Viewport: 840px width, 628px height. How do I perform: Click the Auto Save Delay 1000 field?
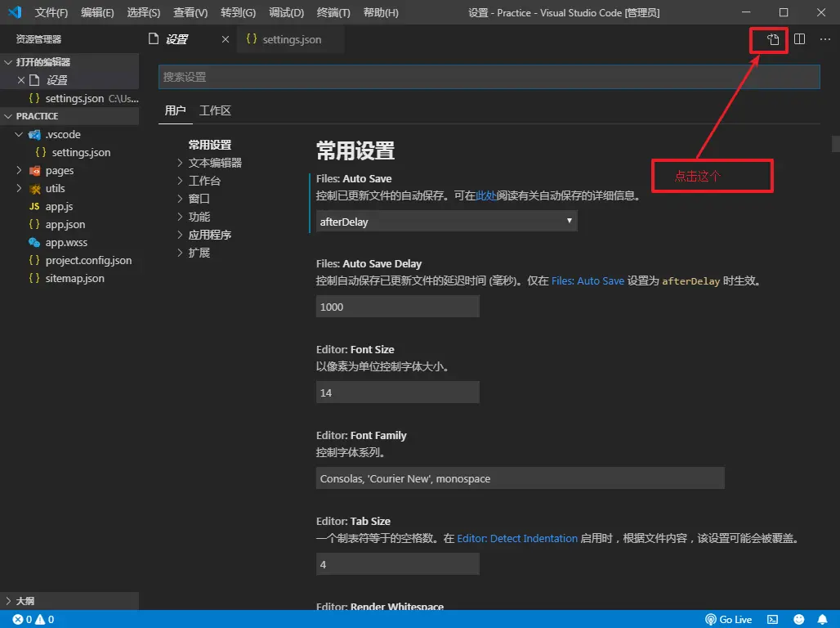click(397, 307)
